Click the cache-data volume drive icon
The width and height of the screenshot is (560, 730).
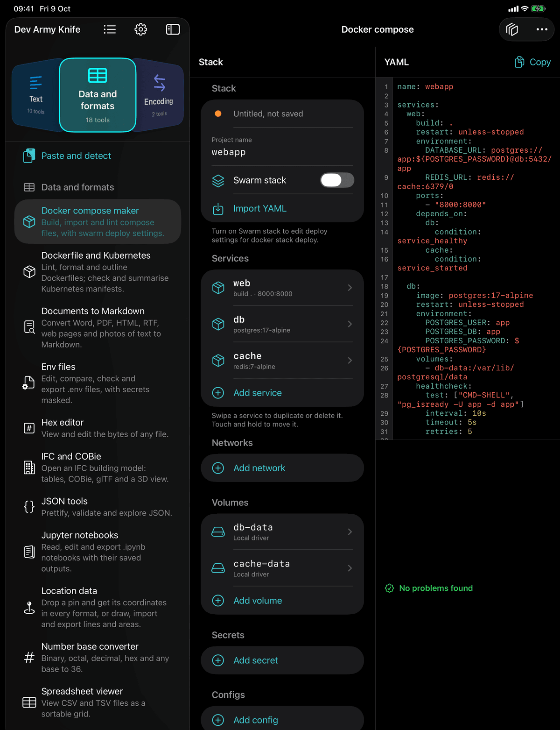[218, 568]
